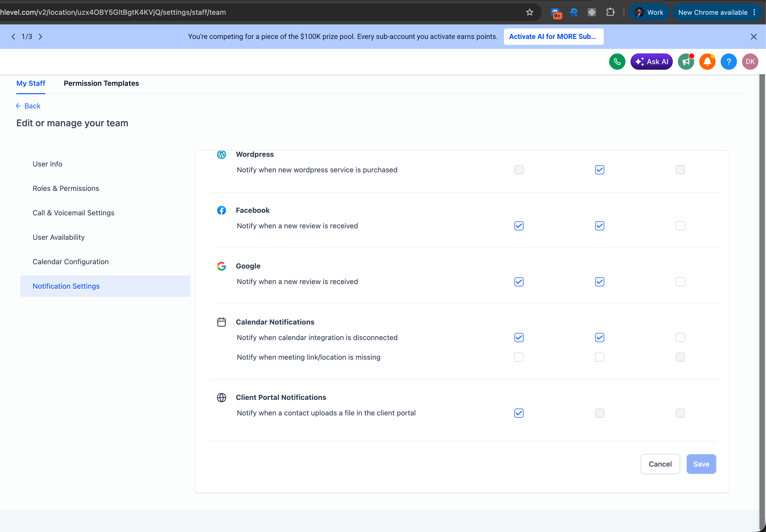Open the blue help question mark
This screenshot has width=766, height=532.
pos(729,62)
